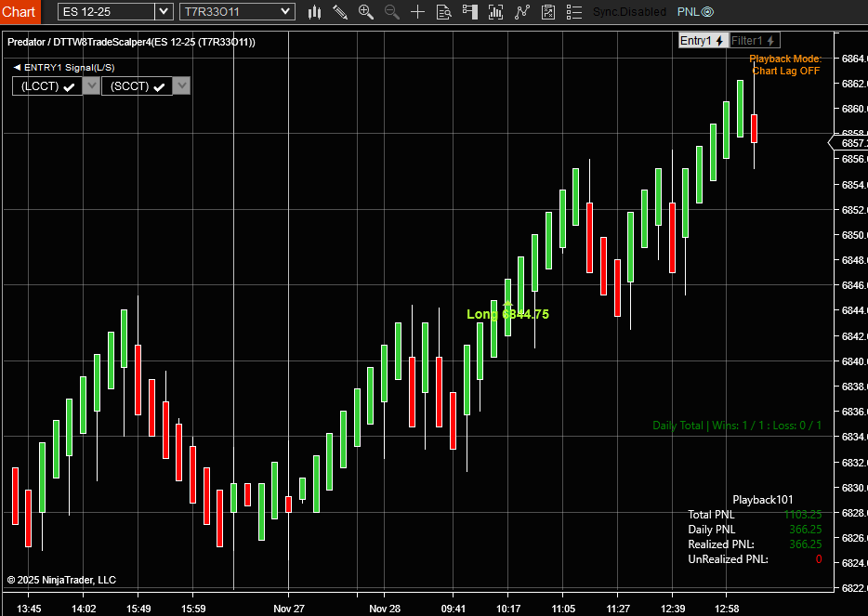Toggle the LCCT checkbox

click(x=68, y=86)
